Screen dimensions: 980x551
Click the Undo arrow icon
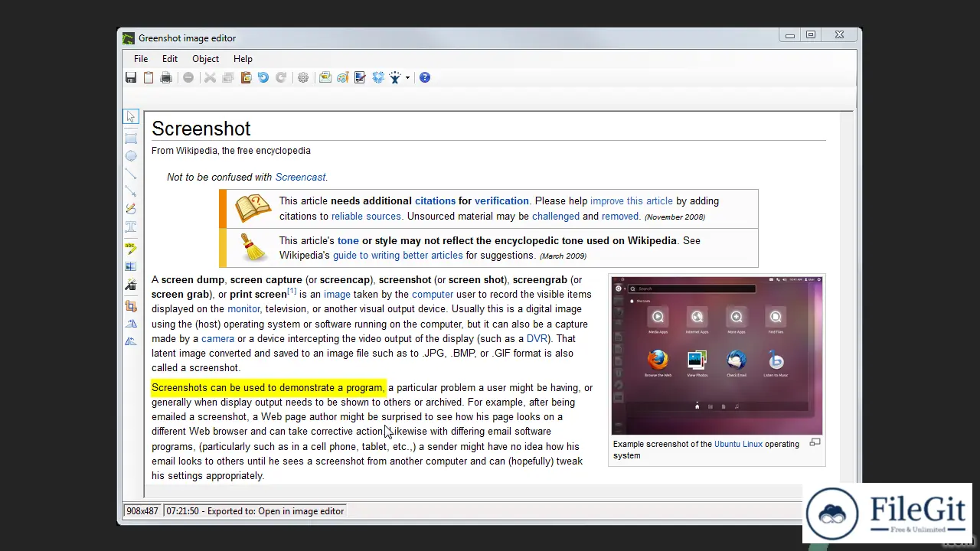coord(263,77)
